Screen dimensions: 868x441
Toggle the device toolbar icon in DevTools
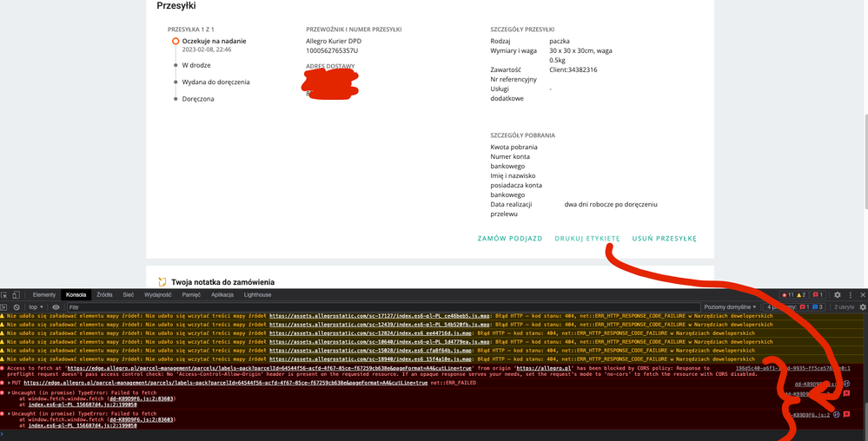(17, 295)
